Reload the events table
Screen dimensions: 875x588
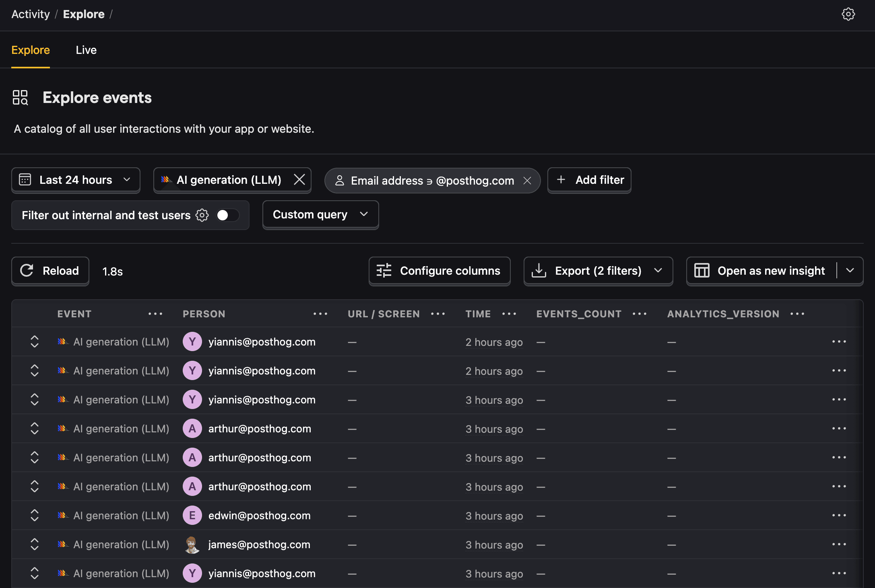click(50, 271)
